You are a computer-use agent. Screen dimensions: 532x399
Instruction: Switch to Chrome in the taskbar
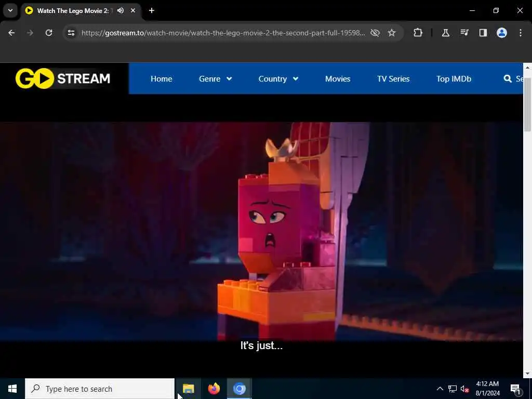click(x=239, y=389)
